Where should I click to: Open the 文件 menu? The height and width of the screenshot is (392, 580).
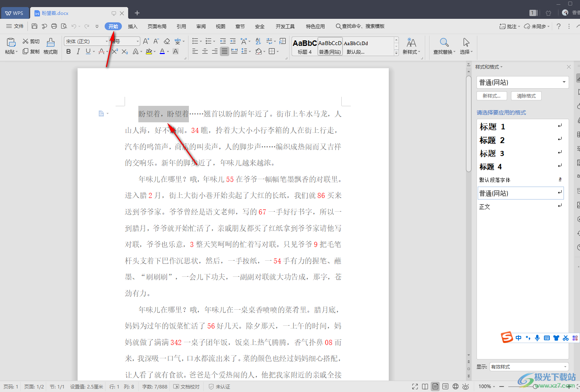[15, 26]
